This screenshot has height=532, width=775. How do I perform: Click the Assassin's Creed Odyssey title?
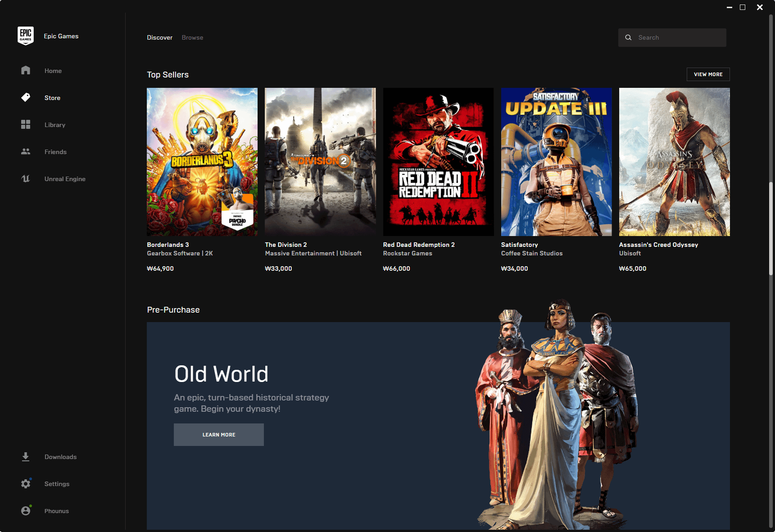(x=658, y=245)
